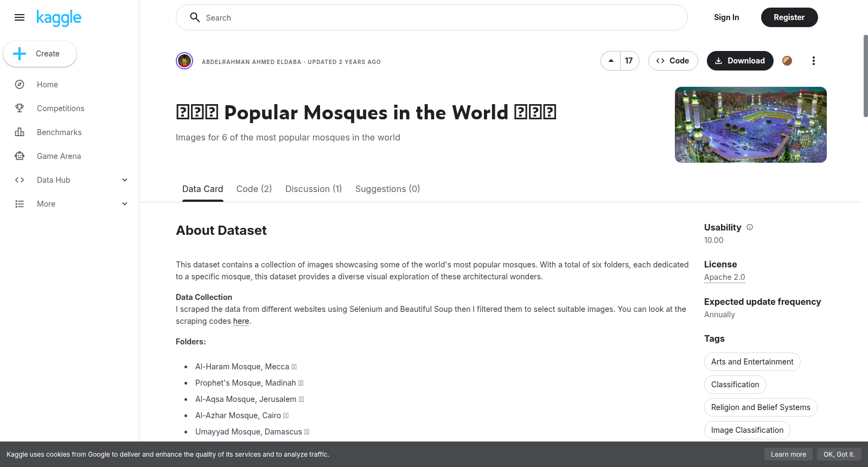868x467 pixels.
Task: Upvote the dataset with the arrow
Action: pyautogui.click(x=611, y=61)
